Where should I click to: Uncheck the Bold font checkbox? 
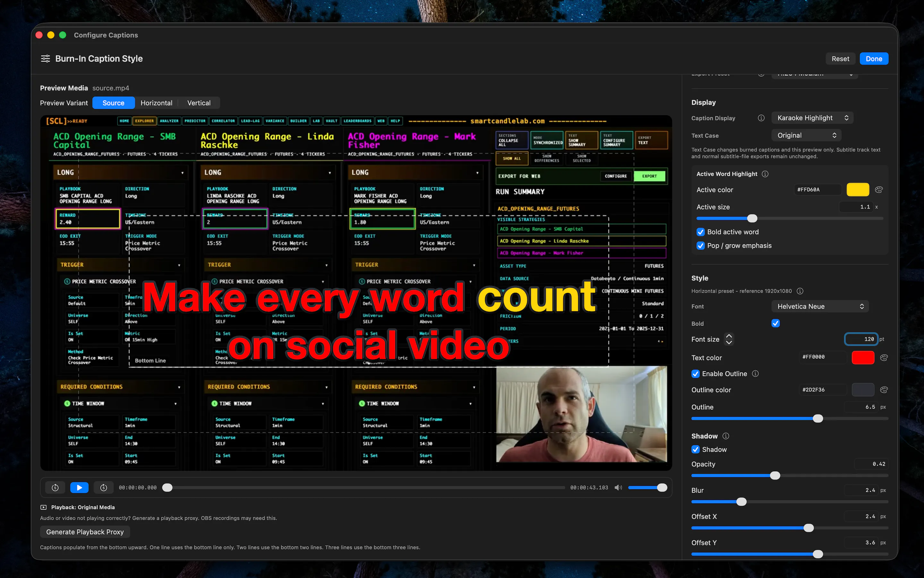pos(775,323)
